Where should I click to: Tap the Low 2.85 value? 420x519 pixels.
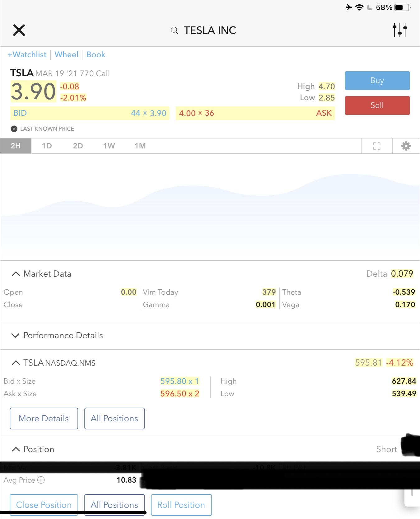coord(327,98)
